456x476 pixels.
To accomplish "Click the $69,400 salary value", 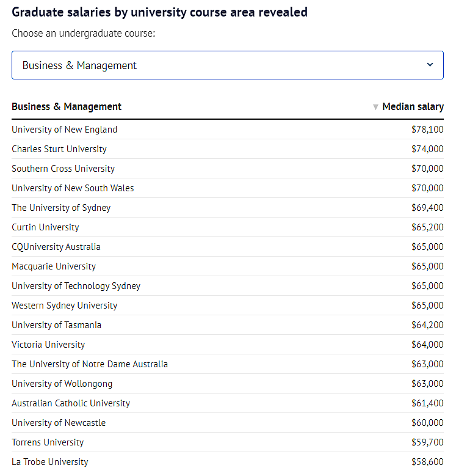I will pos(427,208).
